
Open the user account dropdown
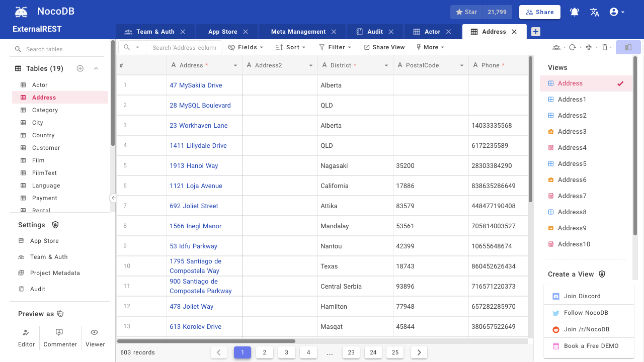(617, 12)
